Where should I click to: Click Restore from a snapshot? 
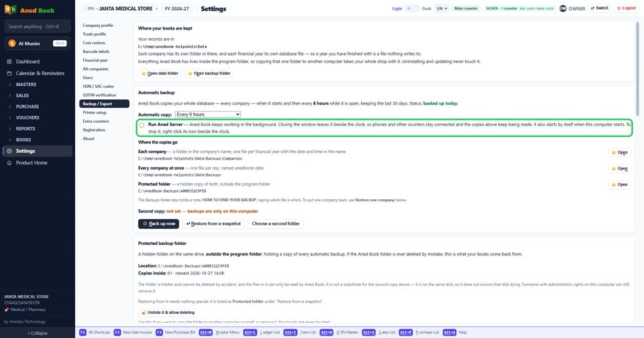pyautogui.click(x=213, y=224)
